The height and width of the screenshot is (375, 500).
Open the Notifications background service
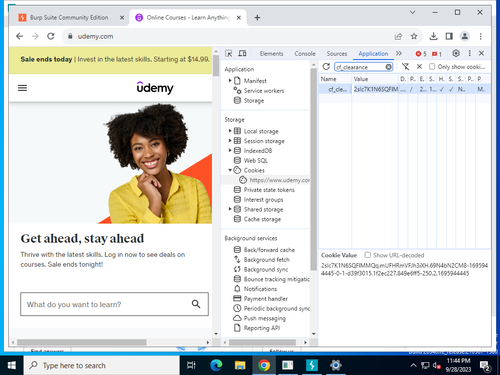point(260,289)
